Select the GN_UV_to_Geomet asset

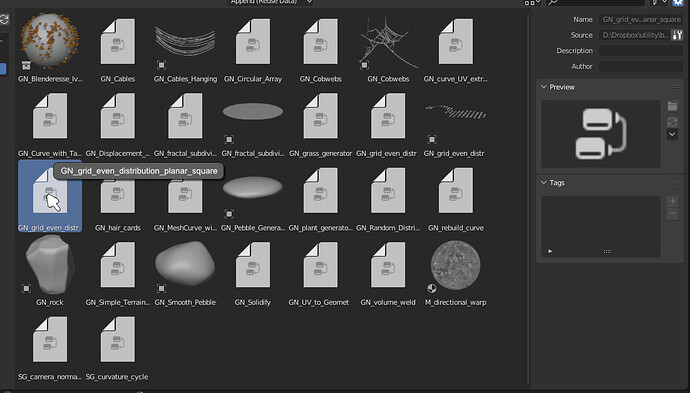coord(320,271)
